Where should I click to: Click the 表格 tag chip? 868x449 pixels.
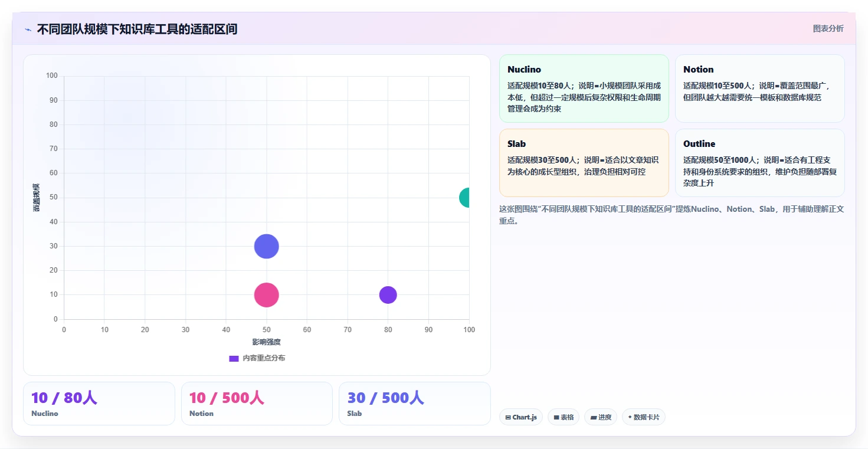pos(564,417)
